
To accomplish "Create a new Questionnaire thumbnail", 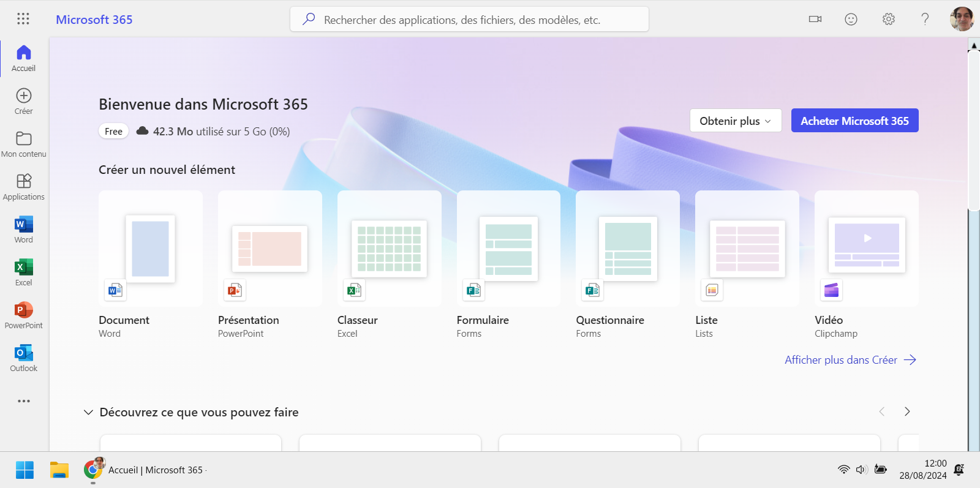I will (x=628, y=249).
